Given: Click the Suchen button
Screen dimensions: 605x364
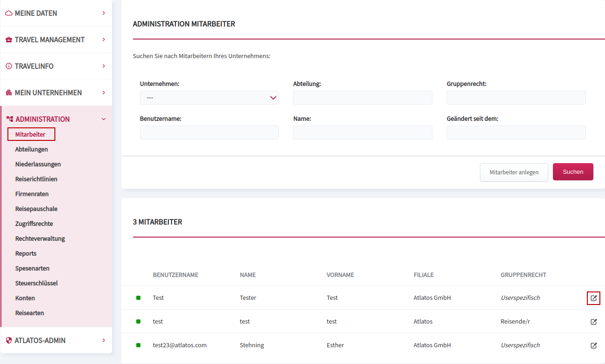Looking at the screenshot, I should [573, 172].
